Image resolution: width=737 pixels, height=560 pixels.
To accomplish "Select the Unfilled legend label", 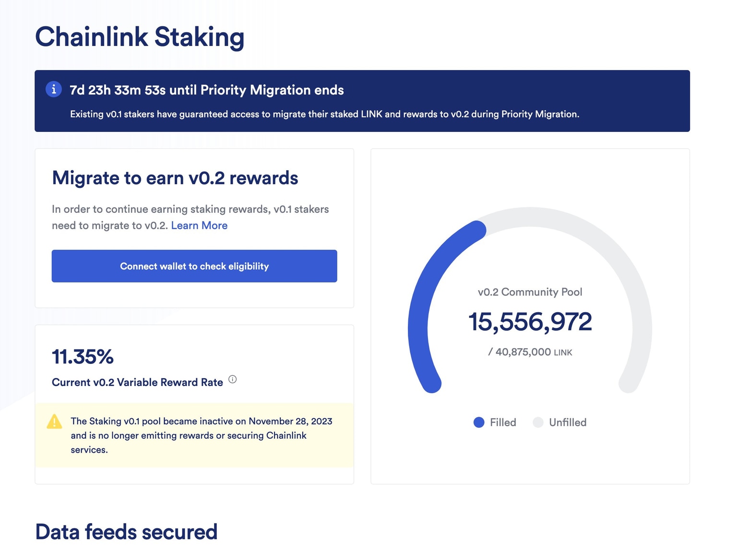I will point(568,422).
